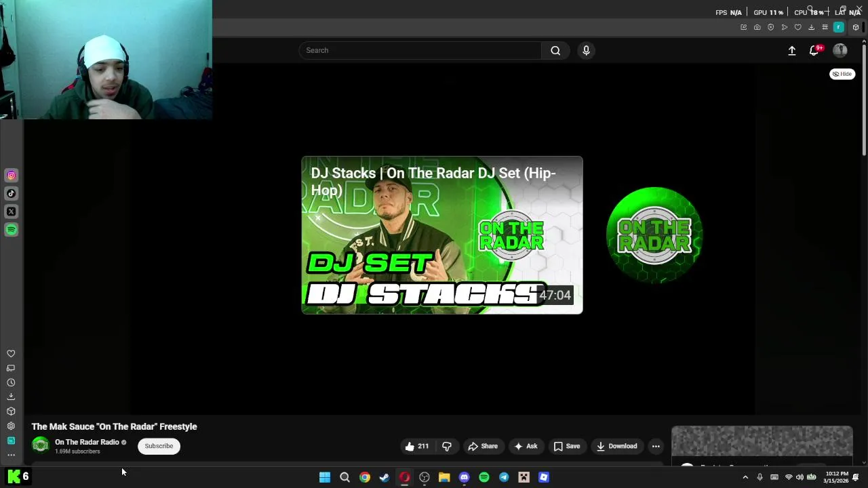Click the teal extension icon in toolbar
The height and width of the screenshot is (488, 868).
click(839, 27)
